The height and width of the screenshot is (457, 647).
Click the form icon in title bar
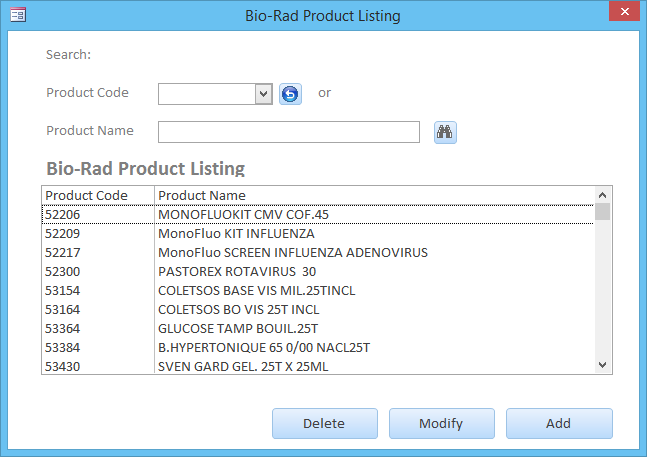pyautogui.click(x=18, y=15)
